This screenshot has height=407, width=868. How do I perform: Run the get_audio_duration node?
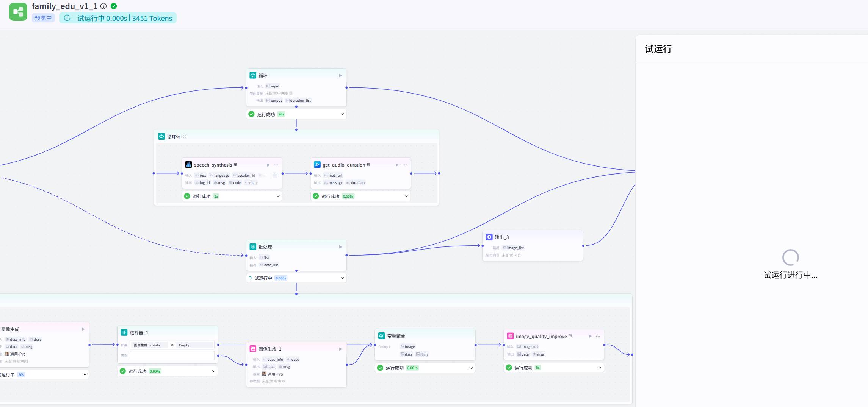397,165
